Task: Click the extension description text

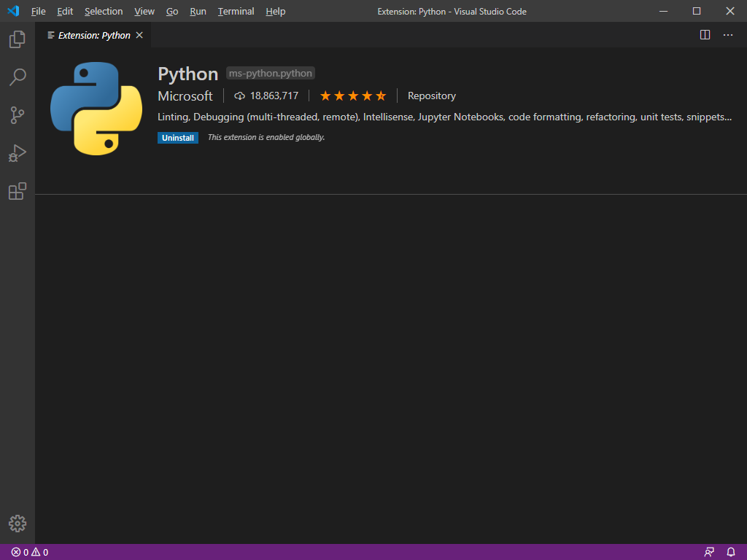Action: tap(444, 117)
